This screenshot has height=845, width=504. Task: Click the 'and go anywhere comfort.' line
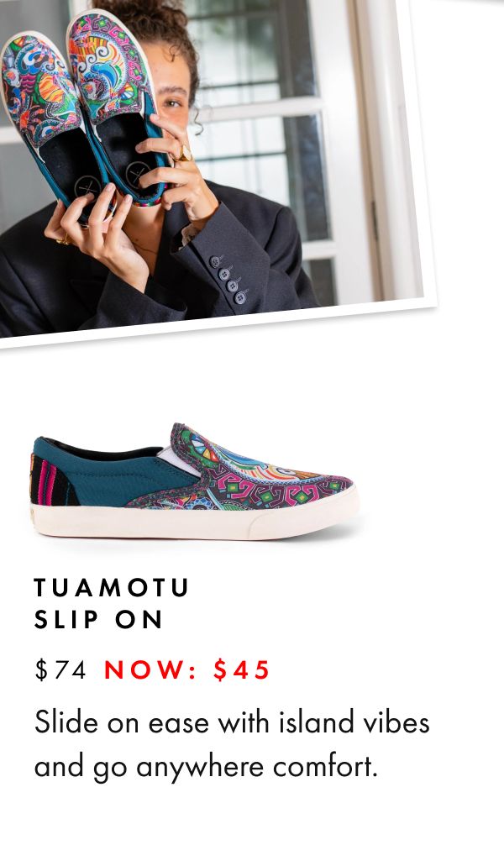tap(205, 767)
